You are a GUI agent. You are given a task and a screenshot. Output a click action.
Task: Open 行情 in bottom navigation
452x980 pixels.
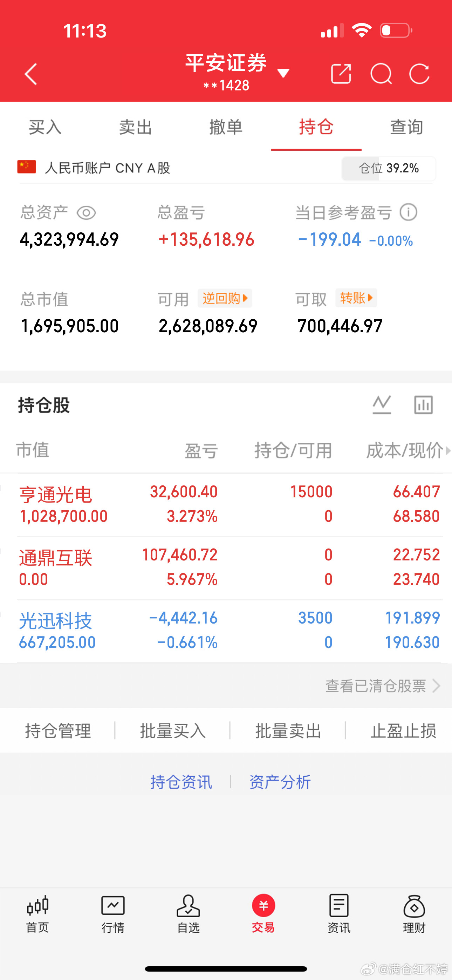click(x=113, y=914)
